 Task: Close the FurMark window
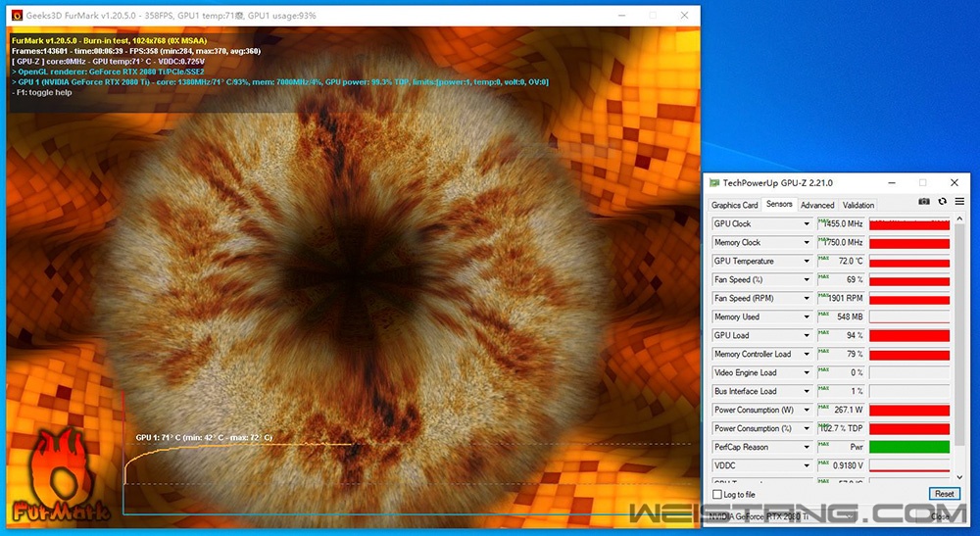click(685, 16)
